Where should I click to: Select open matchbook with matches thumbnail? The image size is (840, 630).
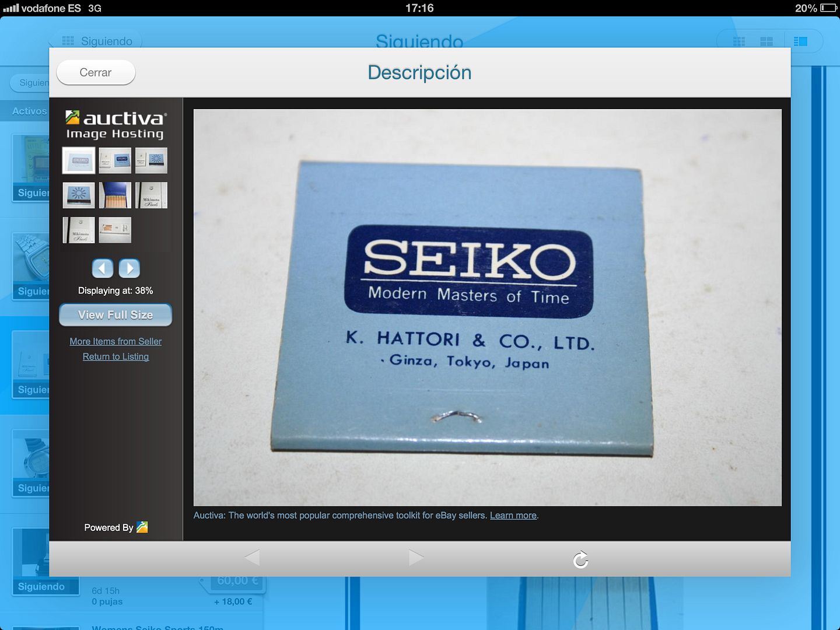tap(115, 195)
